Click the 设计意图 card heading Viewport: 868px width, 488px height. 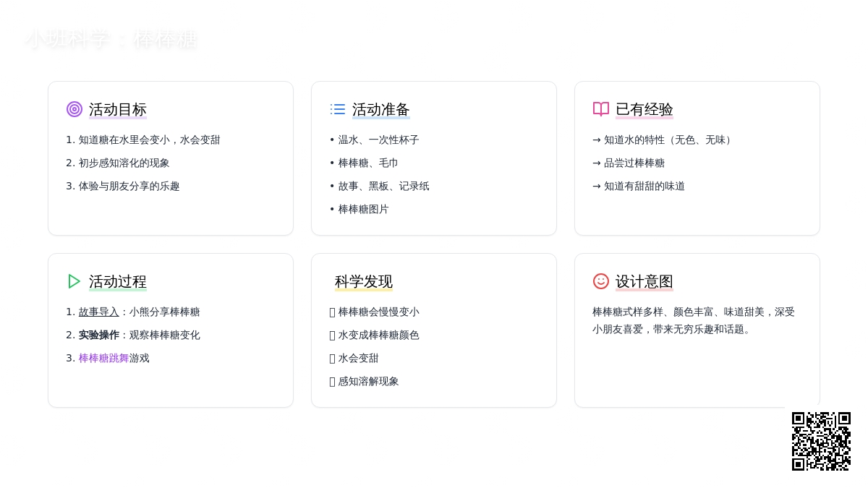(644, 282)
